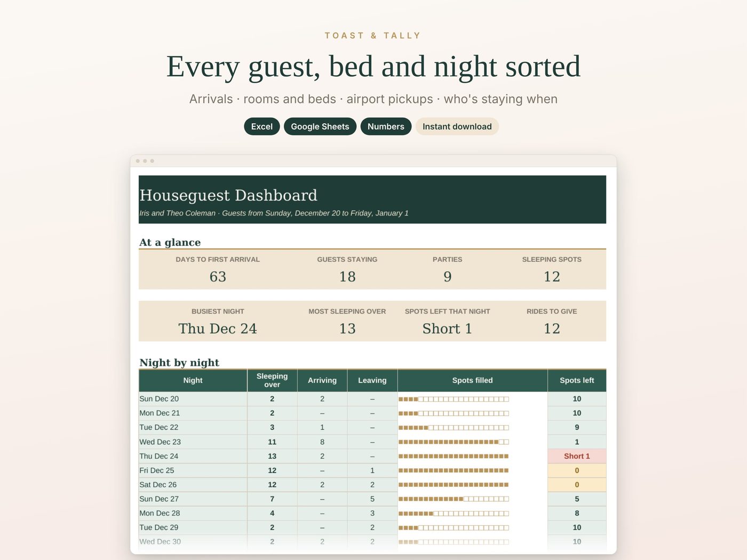Select the Sat Dec 26 row label

coord(158,485)
